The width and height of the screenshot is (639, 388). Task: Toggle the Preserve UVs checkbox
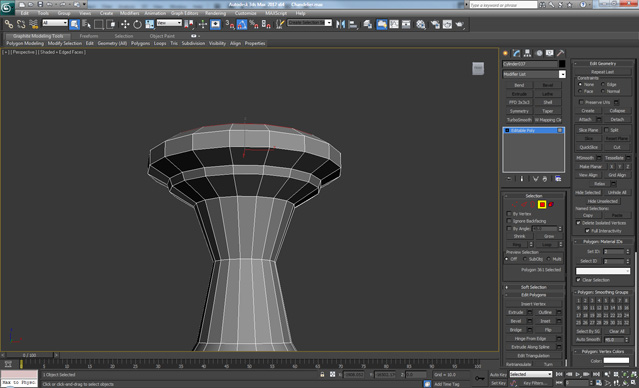[x=582, y=102]
